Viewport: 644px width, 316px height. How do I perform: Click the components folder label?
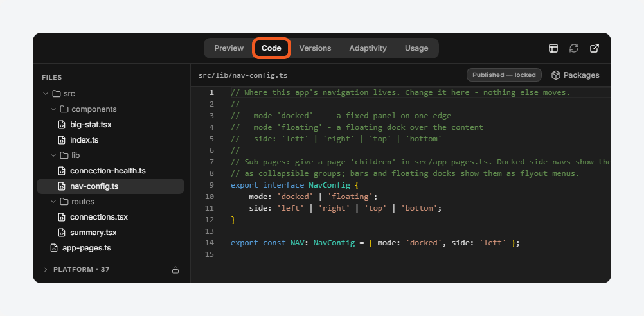click(94, 109)
